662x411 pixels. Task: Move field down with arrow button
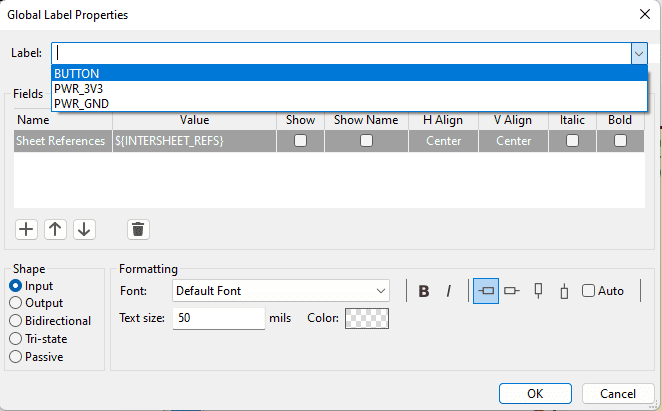[84, 229]
